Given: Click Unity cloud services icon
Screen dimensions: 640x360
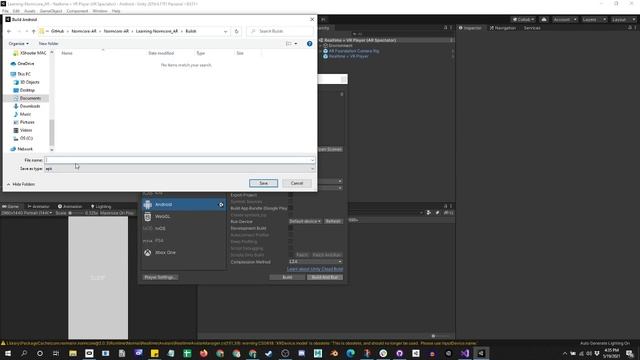Looking at the screenshot, I should tap(544, 20).
